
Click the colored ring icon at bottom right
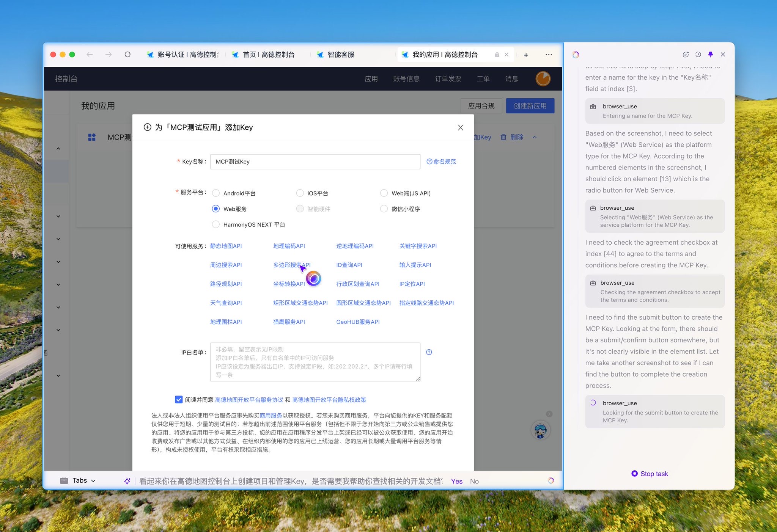[551, 480]
